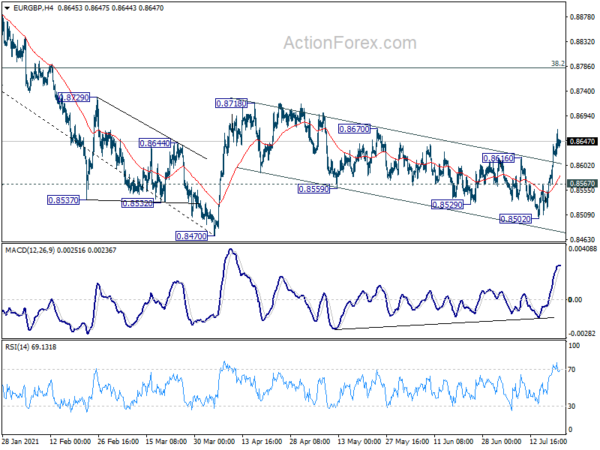
Task: Click the 0.85670 level tag on the price axis
Action: (581, 183)
